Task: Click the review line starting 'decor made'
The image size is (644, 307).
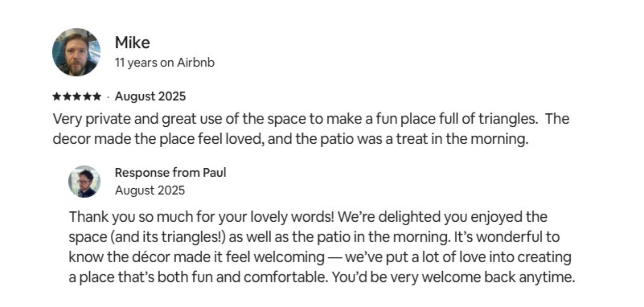Action: (290, 139)
